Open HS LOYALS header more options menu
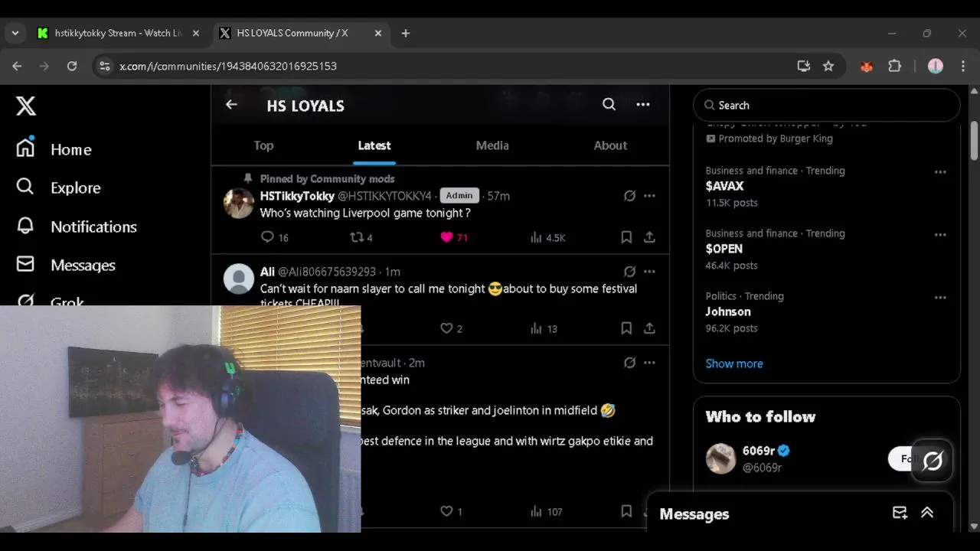980x551 pixels. (643, 105)
